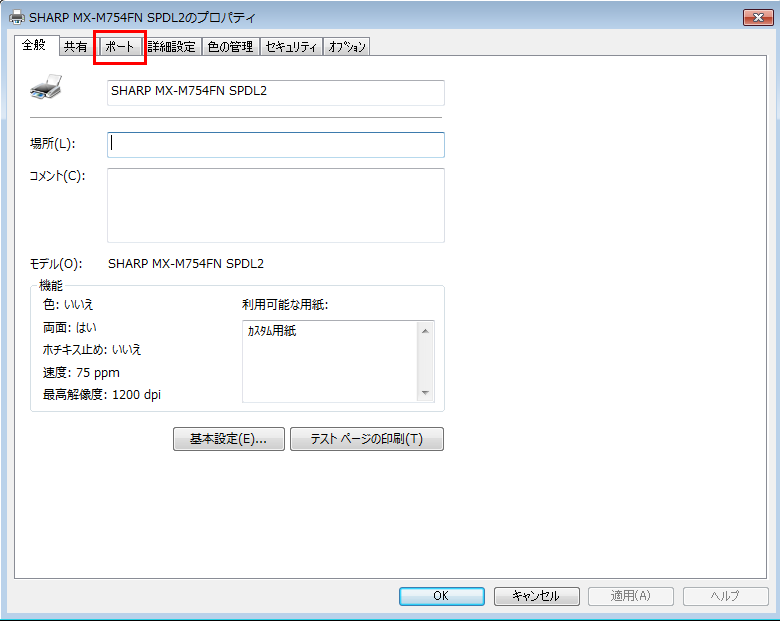Switch to the セキュリティ tab

click(x=291, y=46)
